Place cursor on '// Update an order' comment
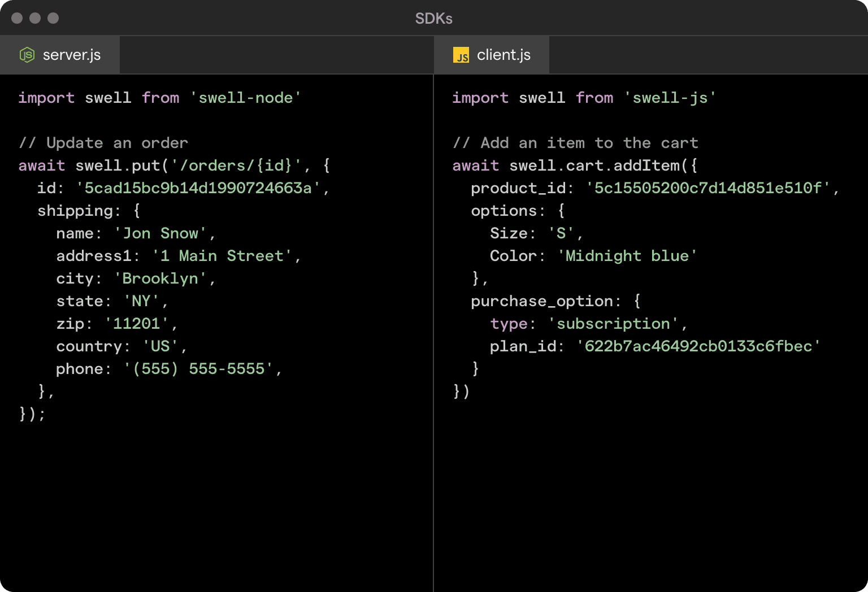This screenshot has width=868, height=592. [x=103, y=143]
